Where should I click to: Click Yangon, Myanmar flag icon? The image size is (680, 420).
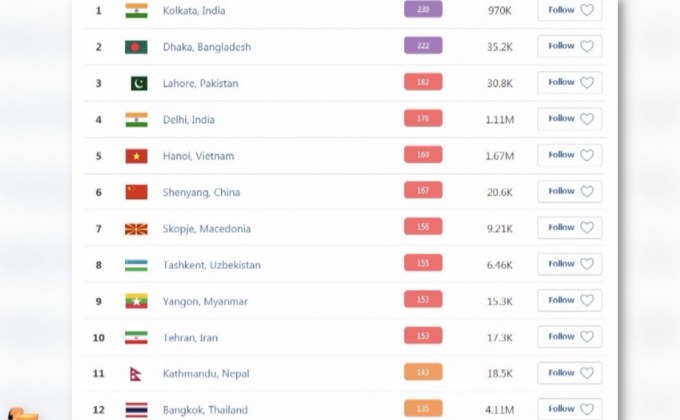pyautogui.click(x=136, y=301)
